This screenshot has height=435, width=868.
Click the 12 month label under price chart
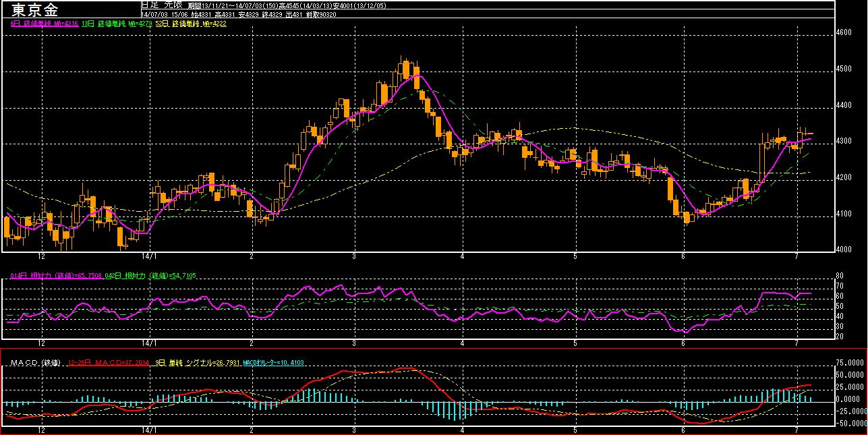tap(42, 256)
